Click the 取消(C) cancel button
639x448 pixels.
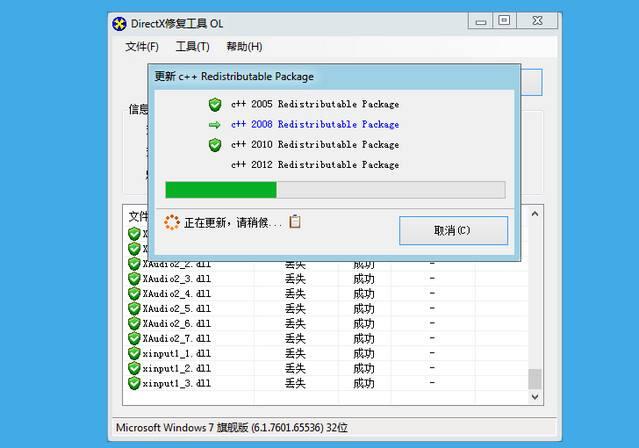pos(453,230)
